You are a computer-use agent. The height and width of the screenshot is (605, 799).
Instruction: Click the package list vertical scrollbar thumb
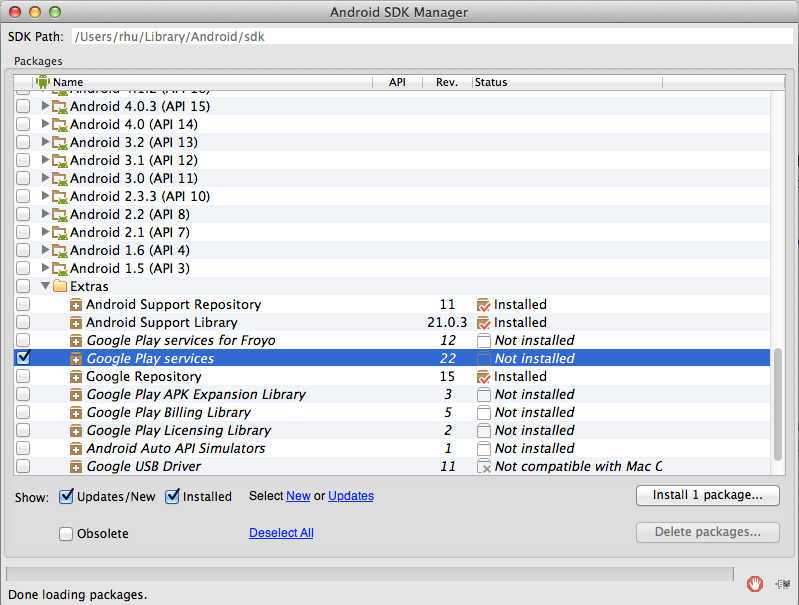pyautogui.click(x=777, y=405)
